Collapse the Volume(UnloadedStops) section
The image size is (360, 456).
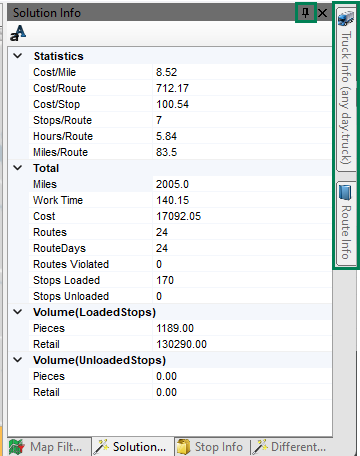(x=18, y=360)
